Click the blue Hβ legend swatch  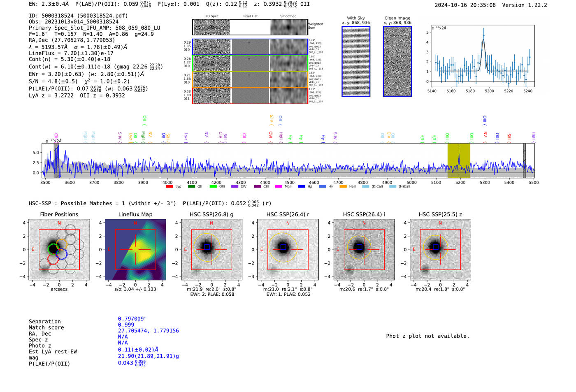[x=302, y=187]
